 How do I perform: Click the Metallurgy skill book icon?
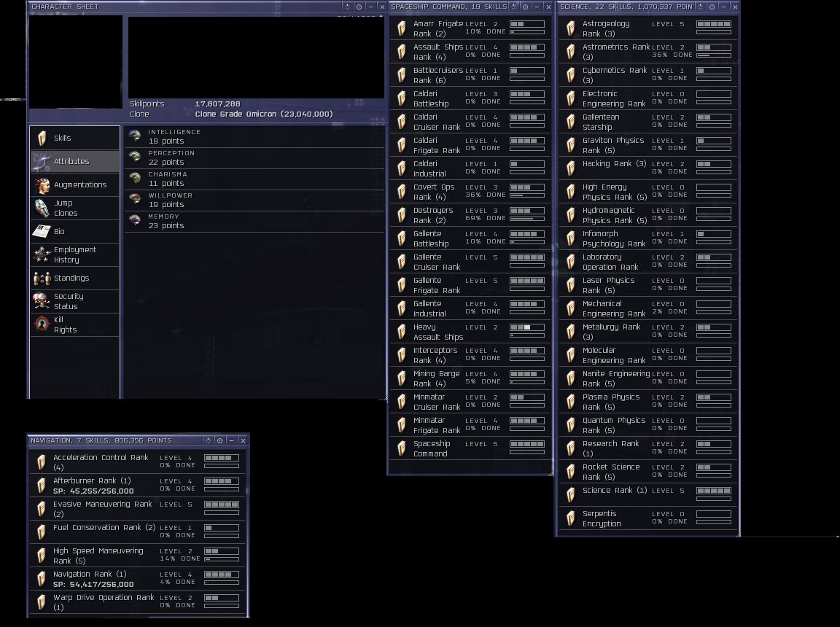(570, 332)
